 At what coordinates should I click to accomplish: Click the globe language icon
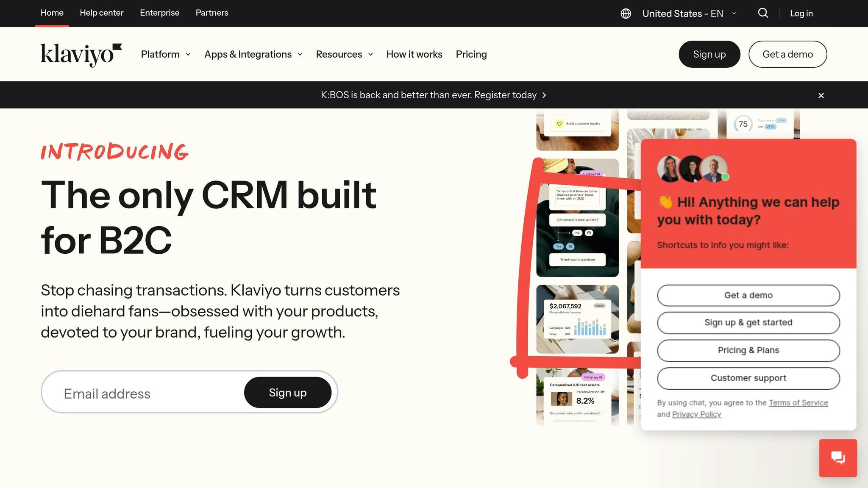pos(626,14)
